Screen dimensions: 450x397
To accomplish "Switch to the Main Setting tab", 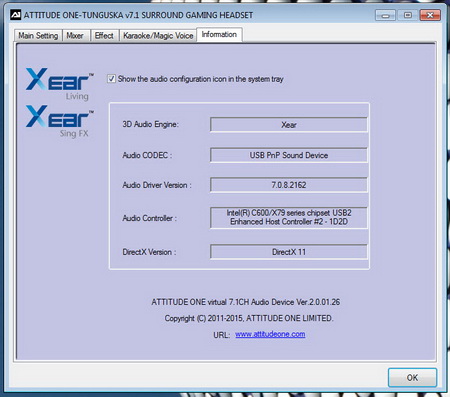I will pyautogui.click(x=38, y=35).
